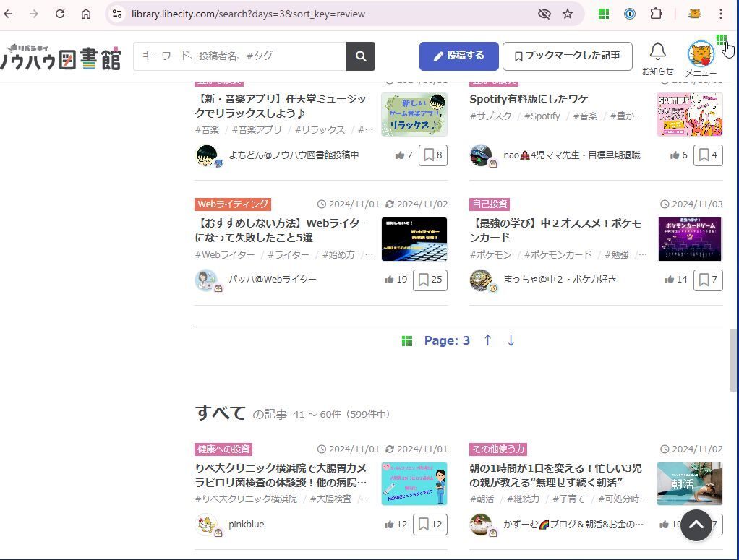Open ブックマークした記事 button
Image resolution: width=739 pixels, height=560 pixels.
tap(568, 56)
